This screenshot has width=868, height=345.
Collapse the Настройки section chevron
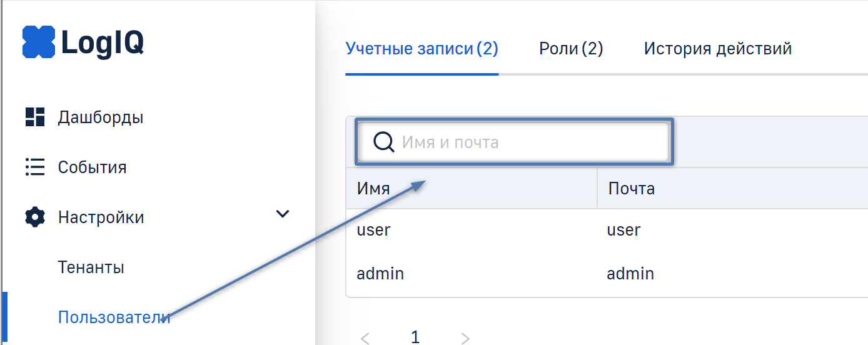(x=283, y=214)
